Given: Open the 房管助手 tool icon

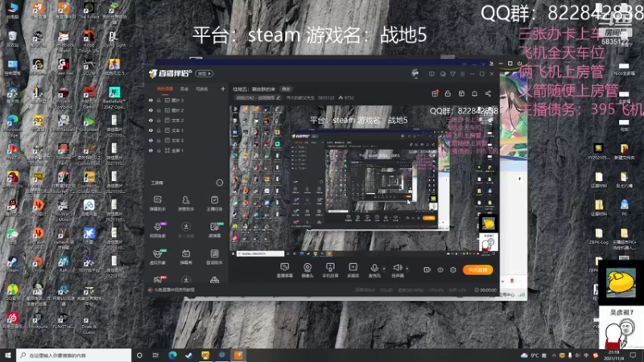Looking at the screenshot, I should pyautogui.click(x=186, y=203).
